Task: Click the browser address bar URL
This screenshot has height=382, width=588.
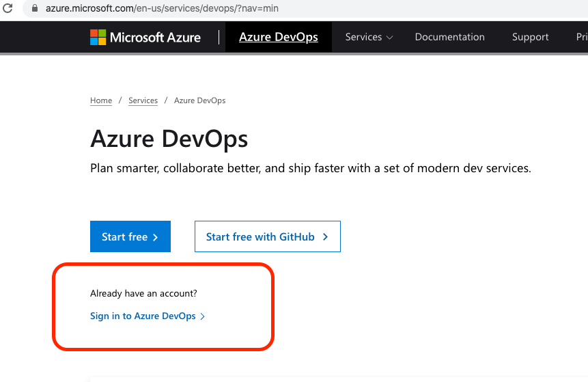Action: [162, 8]
